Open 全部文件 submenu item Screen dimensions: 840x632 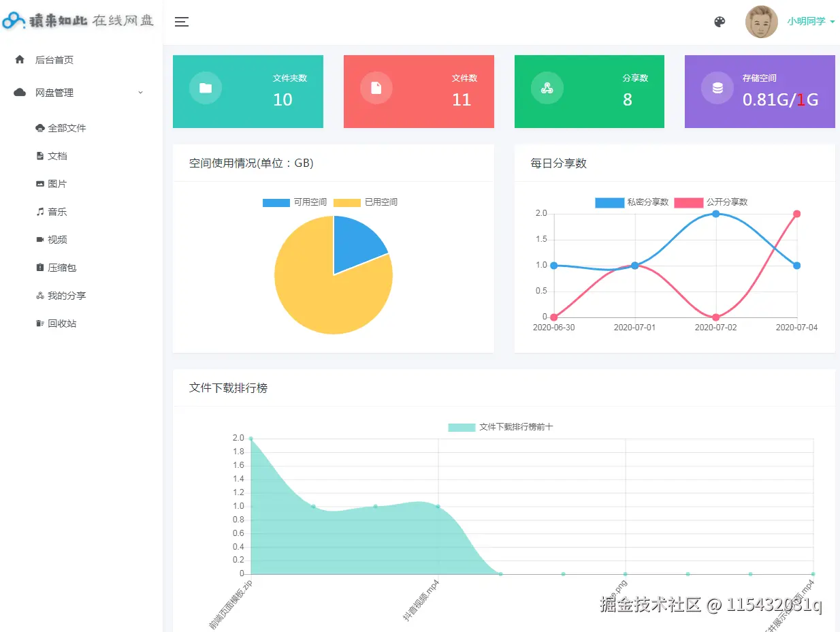click(x=67, y=128)
